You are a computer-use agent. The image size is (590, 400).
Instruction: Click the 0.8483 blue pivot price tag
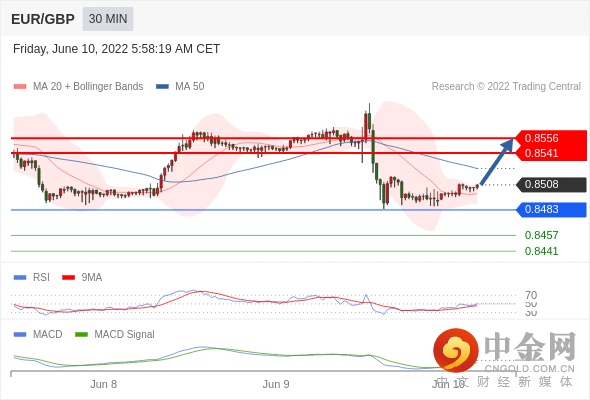(551, 209)
